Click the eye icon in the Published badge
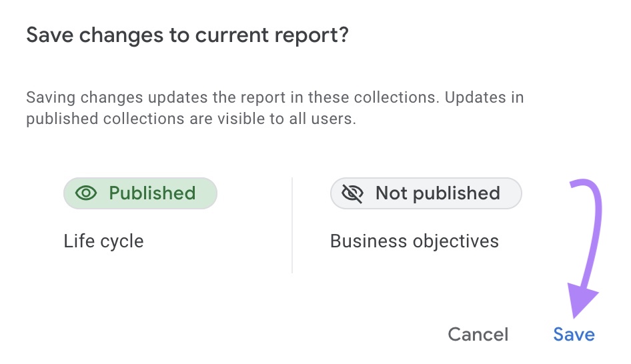 click(87, 193)
